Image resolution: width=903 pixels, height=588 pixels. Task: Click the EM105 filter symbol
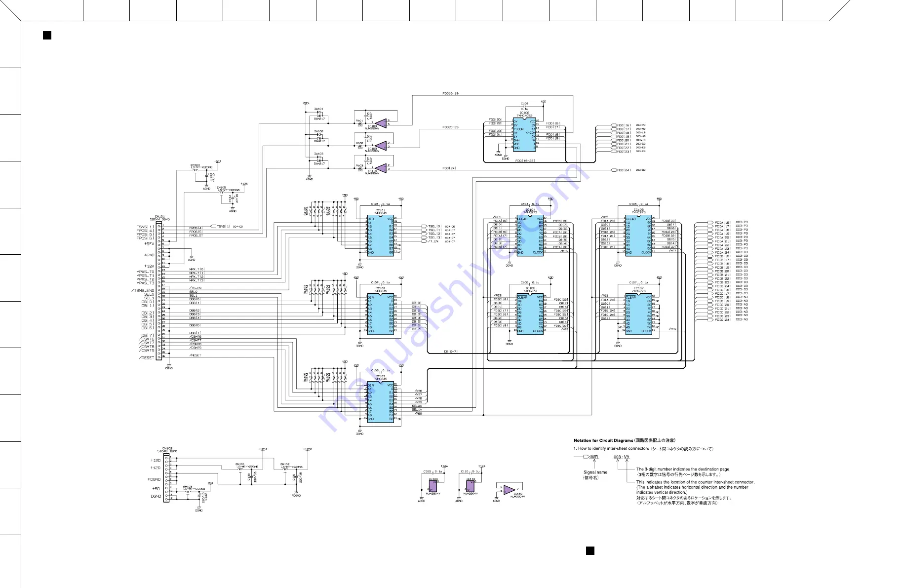[x=222, y=193]
